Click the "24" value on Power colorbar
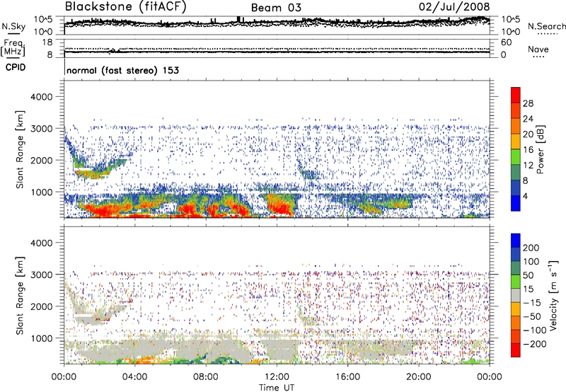This screenshot has width=566, height=392. [x=528, y=119]
